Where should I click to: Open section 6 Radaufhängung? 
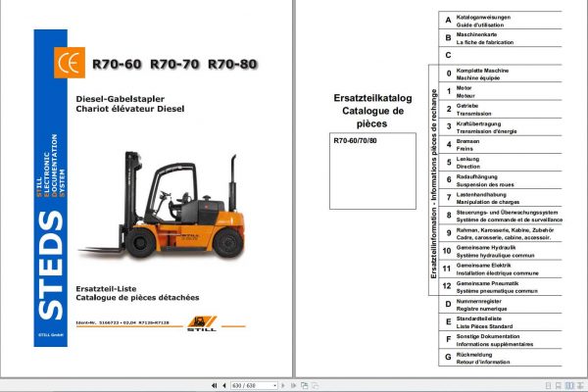pyautogui.click(x=500, y=180)
